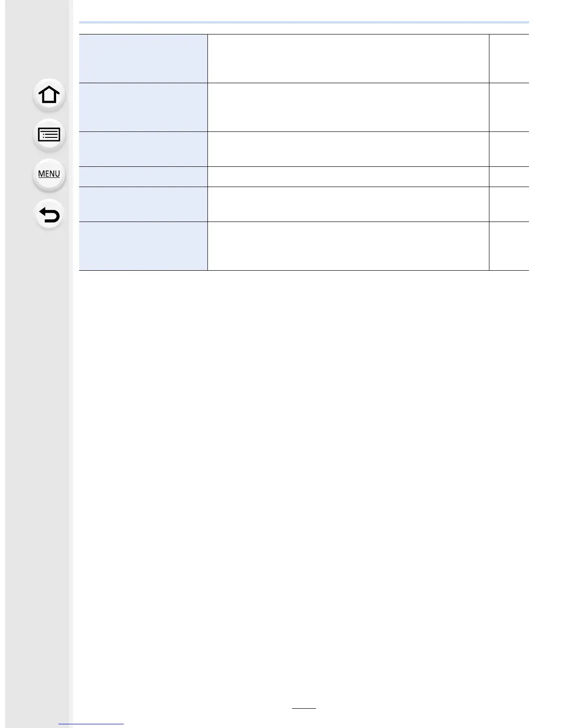Select the fifth shaded table row header

(x=143, y=204)
